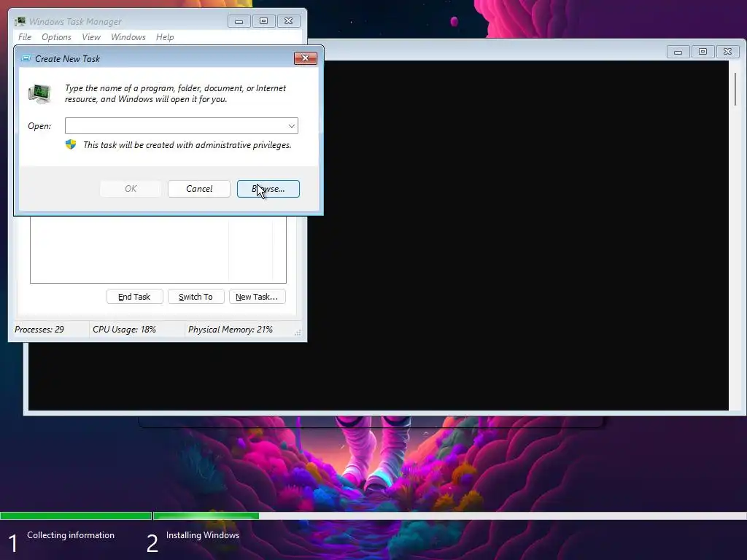Click New Task... button
Image resolution: width=747 pixels, height=560 pixels.
click(x=258, y=297)
